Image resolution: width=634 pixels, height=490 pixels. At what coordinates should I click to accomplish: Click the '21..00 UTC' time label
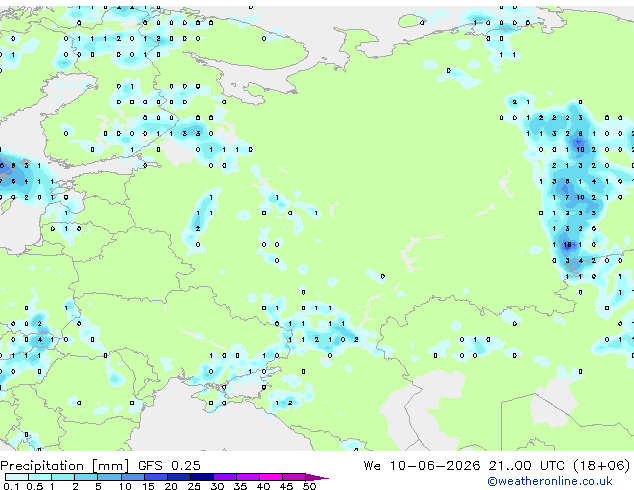click(x=526, y=466)
